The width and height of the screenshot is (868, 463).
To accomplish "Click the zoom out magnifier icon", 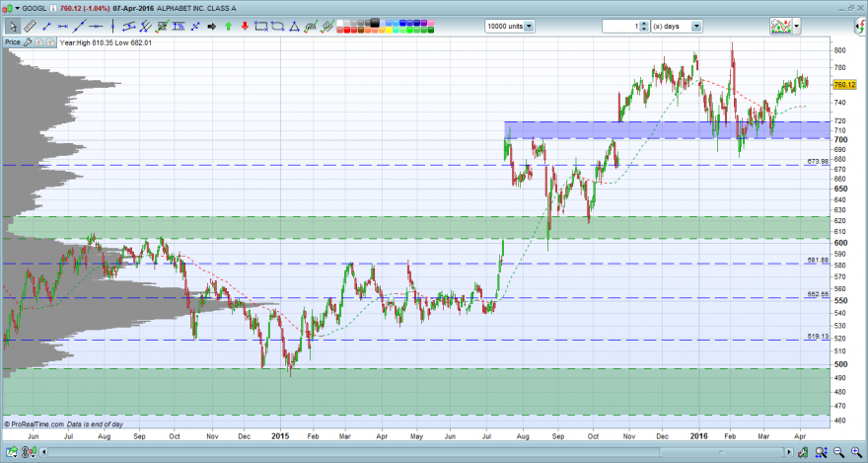I will point(838,452).
